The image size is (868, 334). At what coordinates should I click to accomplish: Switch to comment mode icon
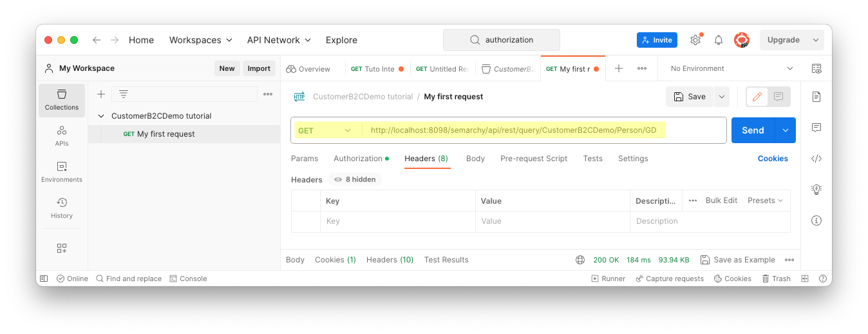pyautogui.click(x=778, y=97)
